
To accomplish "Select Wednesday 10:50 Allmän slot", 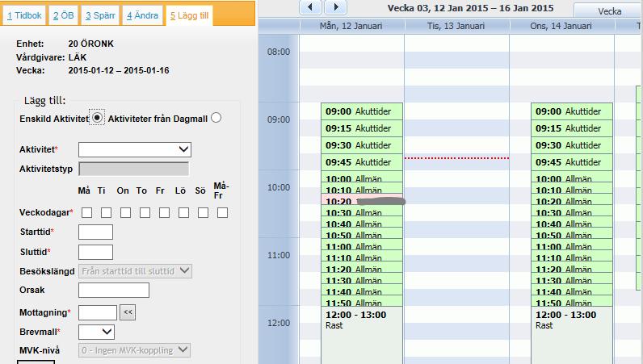I will [572, 233].
